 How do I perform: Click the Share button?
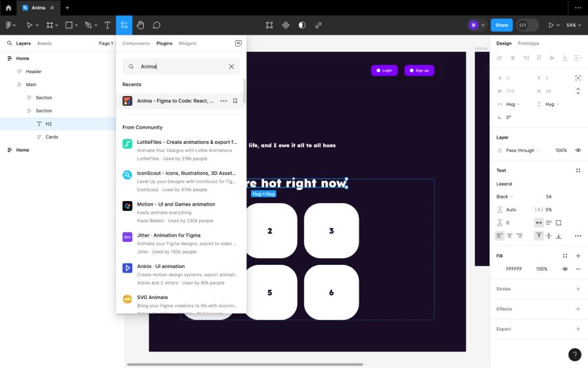tap(501, 25)
